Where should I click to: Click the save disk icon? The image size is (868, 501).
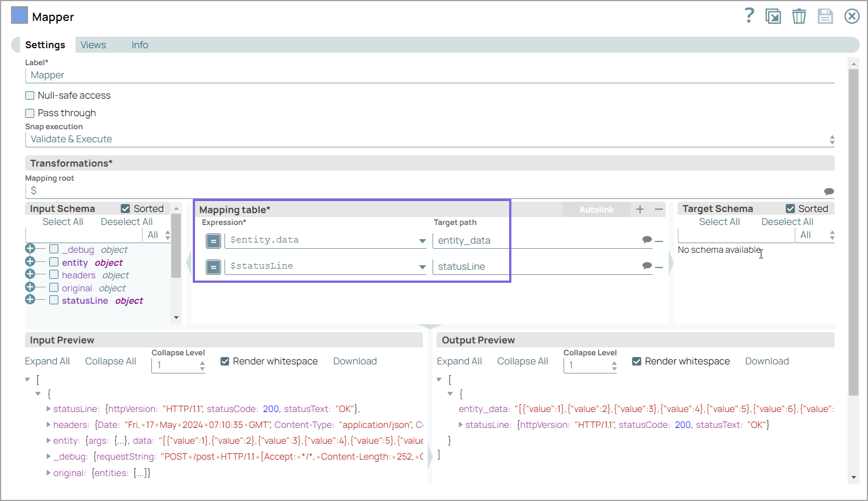825,16
